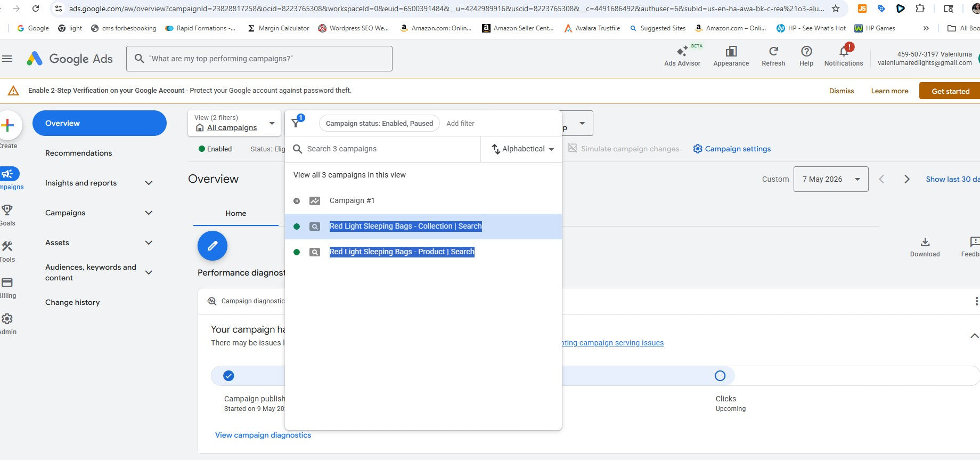Click the Search 3 campaigns field
The height and width of the screenshot is (460, 980).
pos(383,149)
